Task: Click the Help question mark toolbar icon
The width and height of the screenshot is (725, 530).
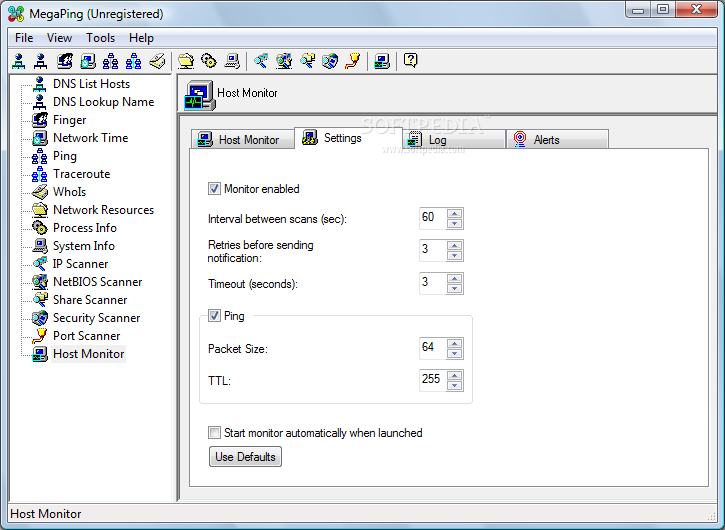Action: coord(411,61)
